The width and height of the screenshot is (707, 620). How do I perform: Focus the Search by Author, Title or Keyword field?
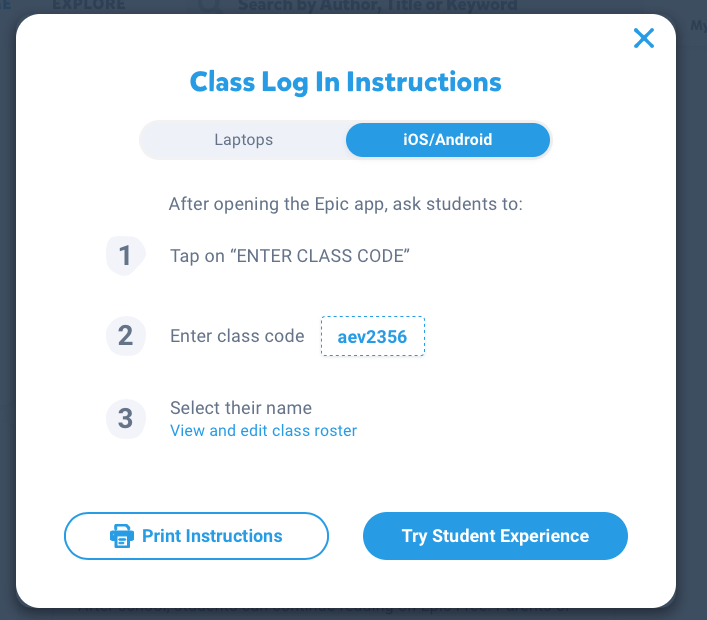click(x=377, y=6)
